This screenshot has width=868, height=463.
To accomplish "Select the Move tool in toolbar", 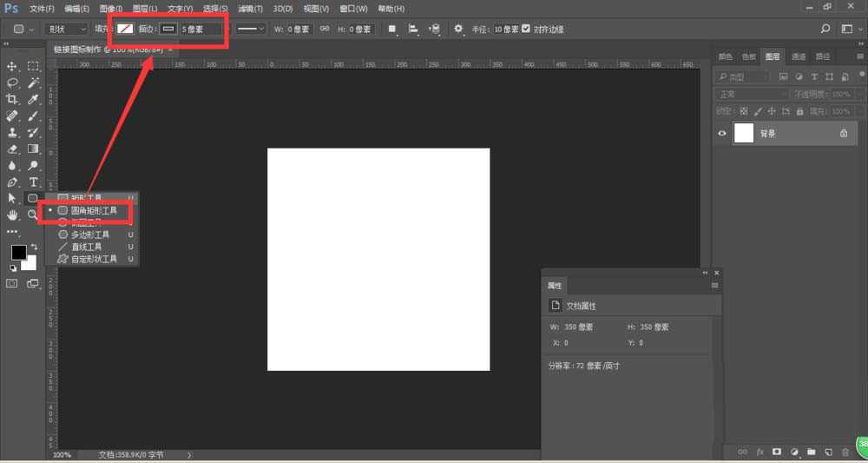I will (x=13, y=66).
